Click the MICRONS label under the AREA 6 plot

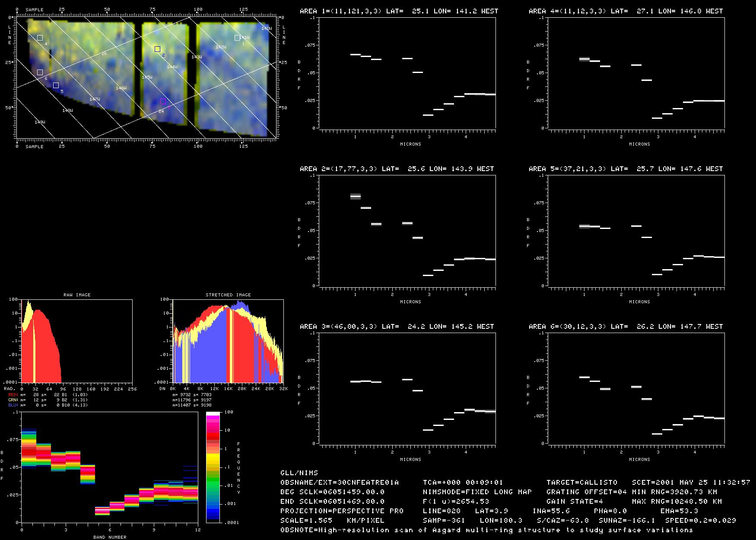point(639,460)
